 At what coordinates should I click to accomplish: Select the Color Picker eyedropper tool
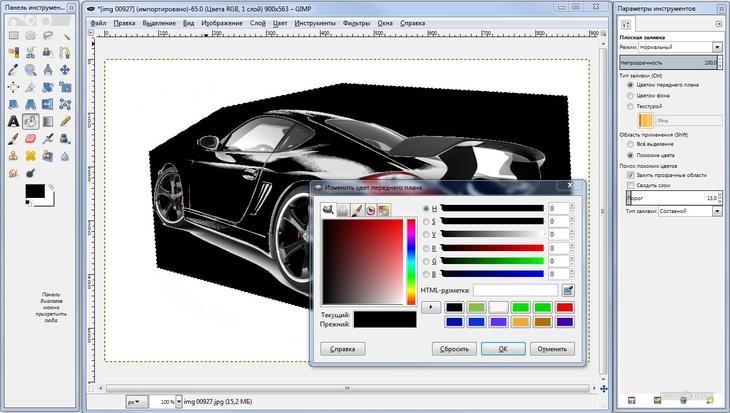click(x=14, y=70)
